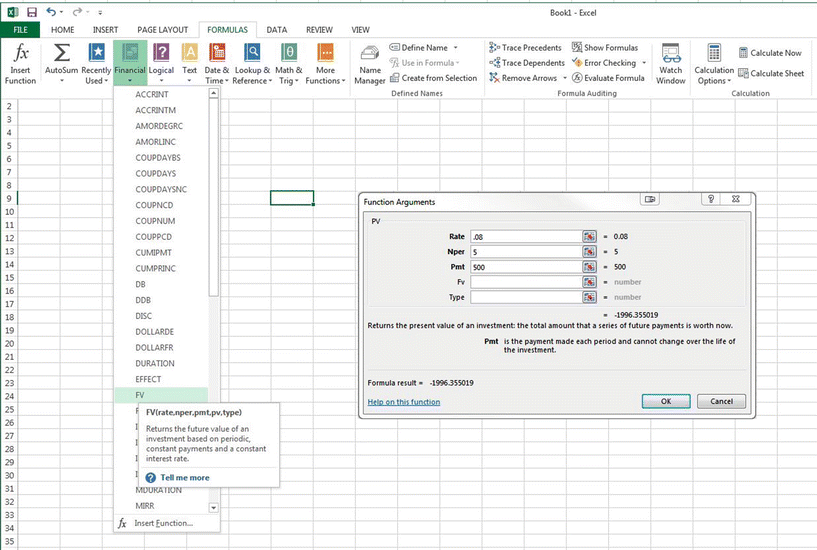
Task: Expand Error Checking dropdown arrow
Action: (x=644, y=62)
